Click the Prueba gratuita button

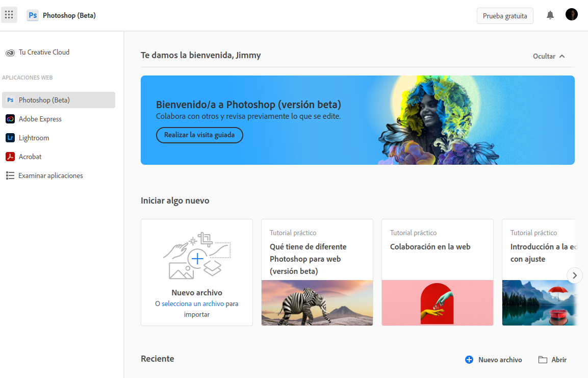(x=505, y=16)
